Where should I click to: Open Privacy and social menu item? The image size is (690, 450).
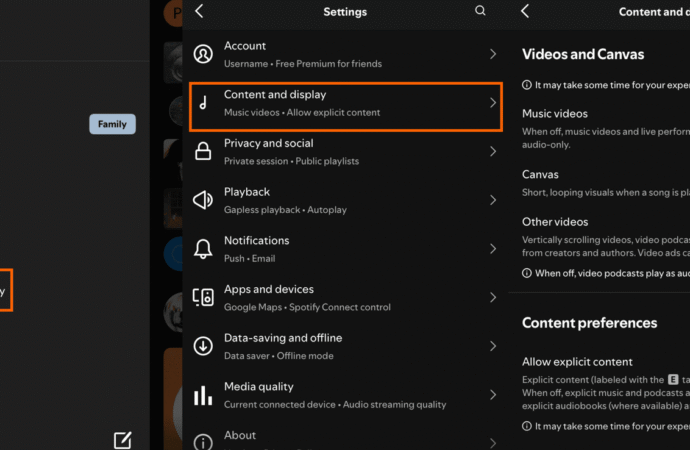345,151
